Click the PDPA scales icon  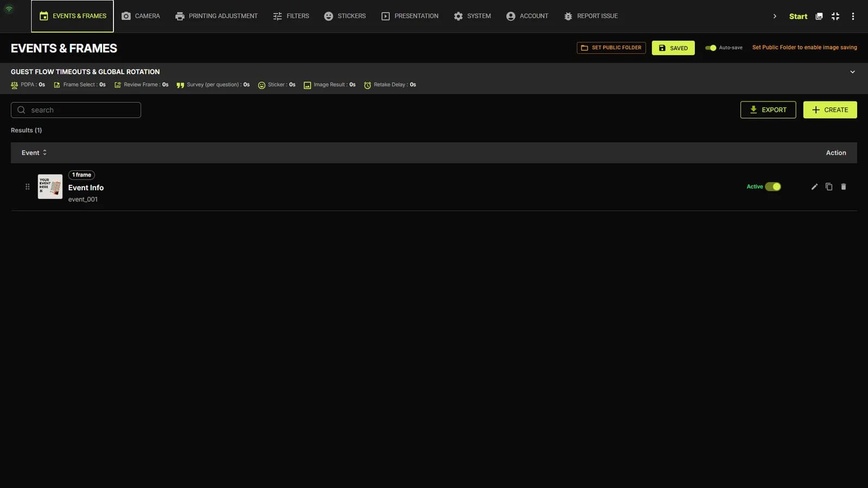tap(15, 85)
